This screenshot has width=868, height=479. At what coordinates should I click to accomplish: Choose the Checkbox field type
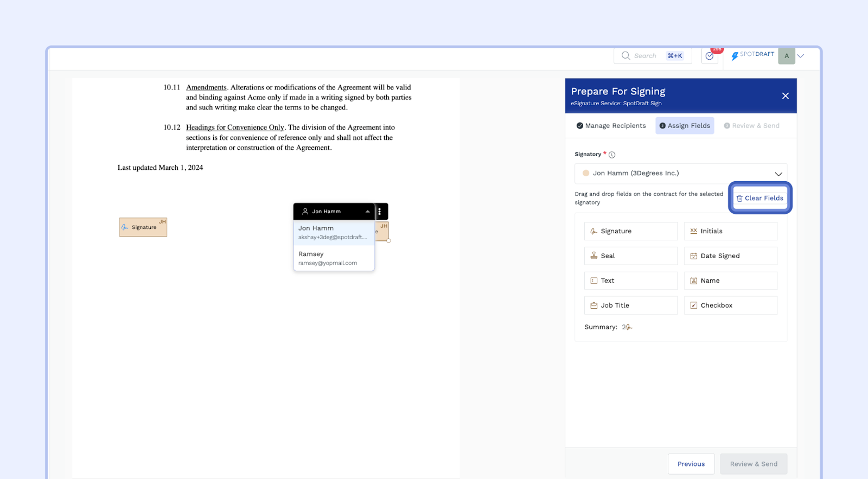tap(730, 305)
